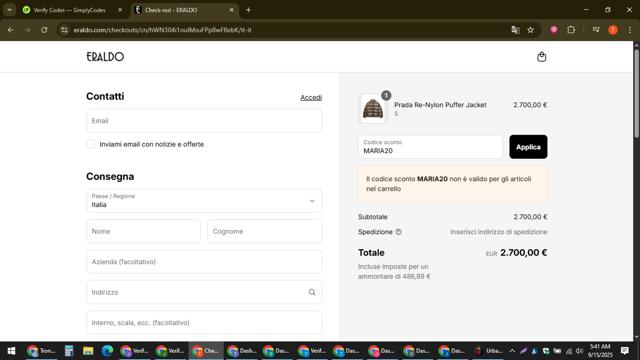This screenshot has width=640, height=360.
Task: Open the Chrome three-dot menu
Action: tap(629, 30)
